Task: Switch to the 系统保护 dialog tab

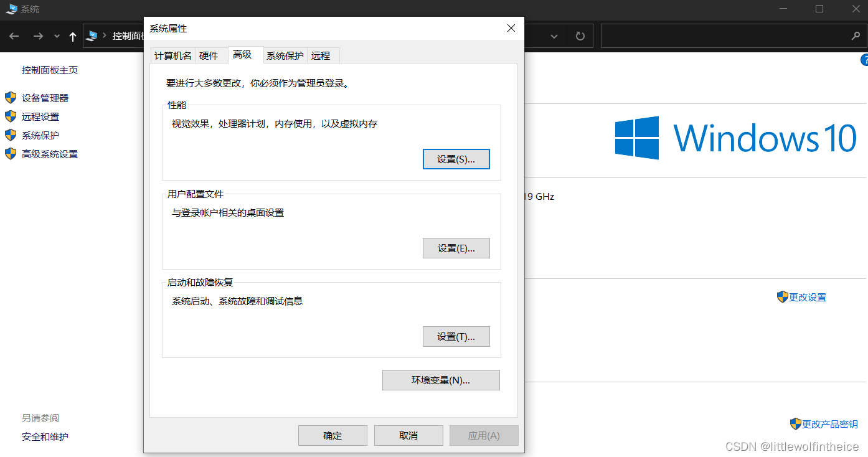Action: (x=285, y=55)
